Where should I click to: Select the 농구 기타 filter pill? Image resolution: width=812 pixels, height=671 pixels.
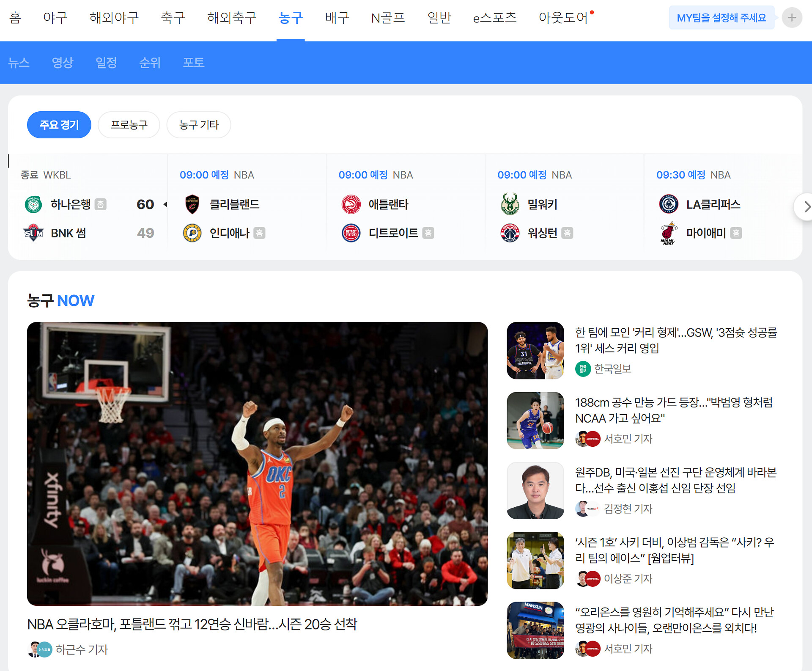[x=199, y=125]
